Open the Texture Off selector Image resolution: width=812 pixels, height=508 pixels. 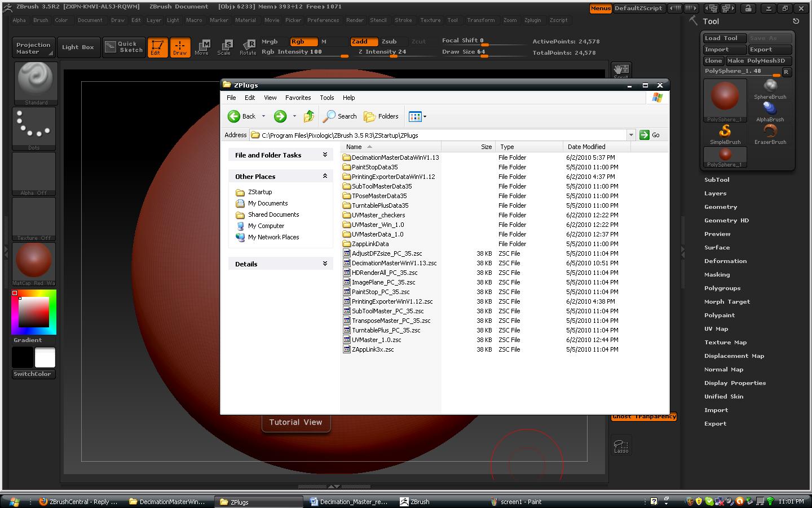(x=34, y=218)
